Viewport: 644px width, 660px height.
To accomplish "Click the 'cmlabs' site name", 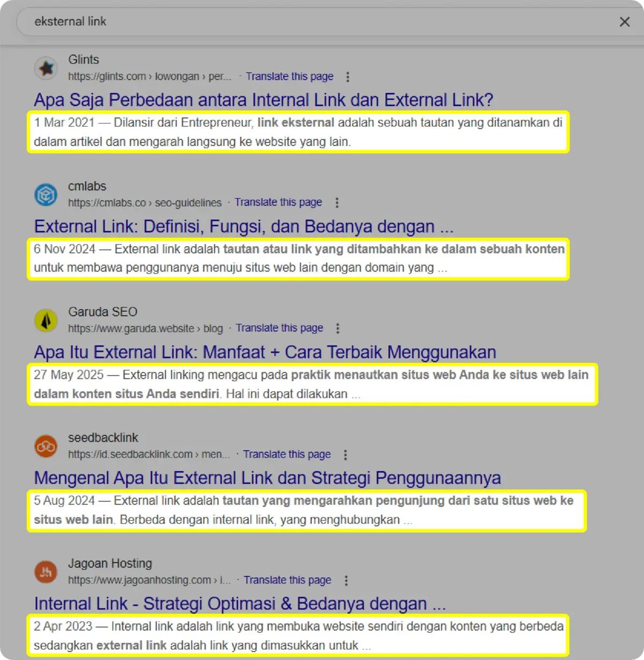I will [87, 186].
